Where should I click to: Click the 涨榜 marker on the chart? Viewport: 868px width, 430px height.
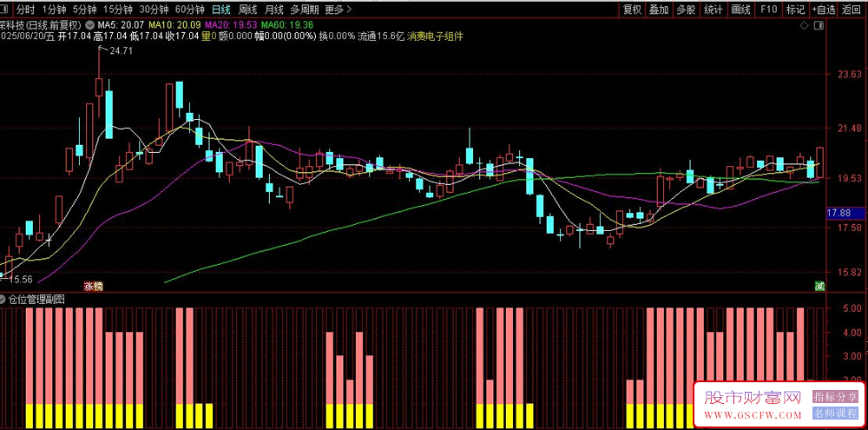click(x=94, y=287)
